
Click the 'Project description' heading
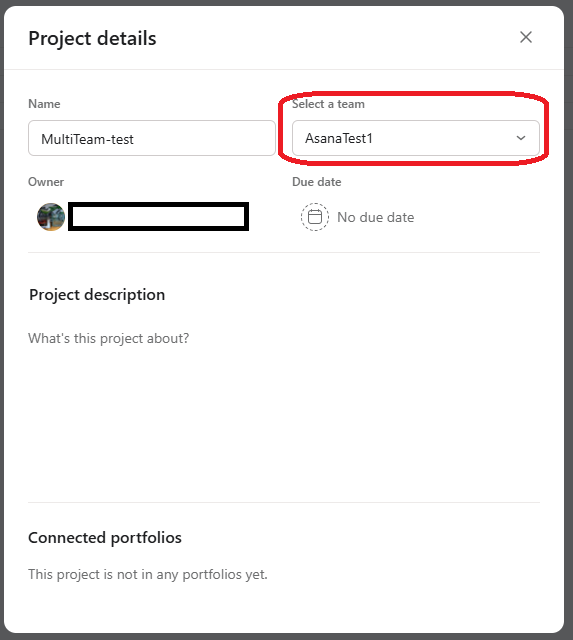tap(97, 295)
